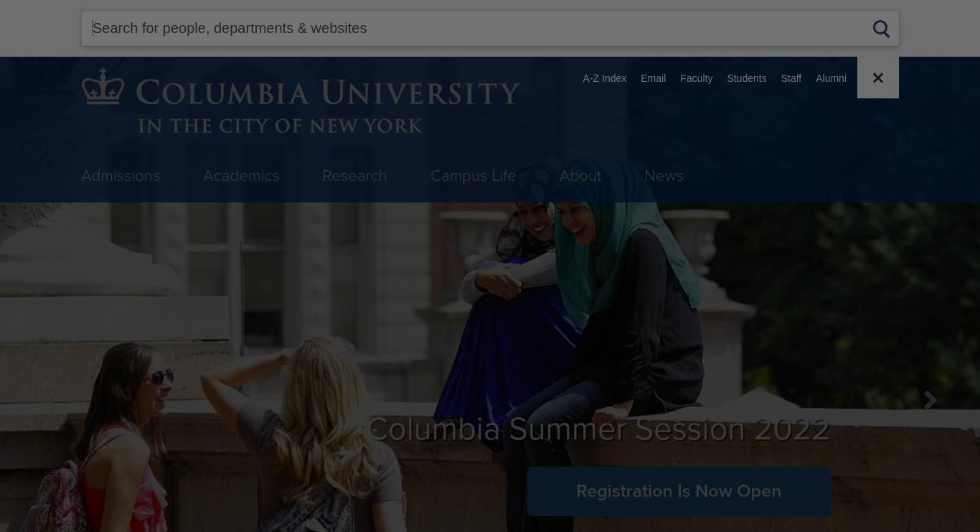This screenshot has height=532, width=980.
Task: Open the Faculty audience link
Action: [x=696, y=78]
